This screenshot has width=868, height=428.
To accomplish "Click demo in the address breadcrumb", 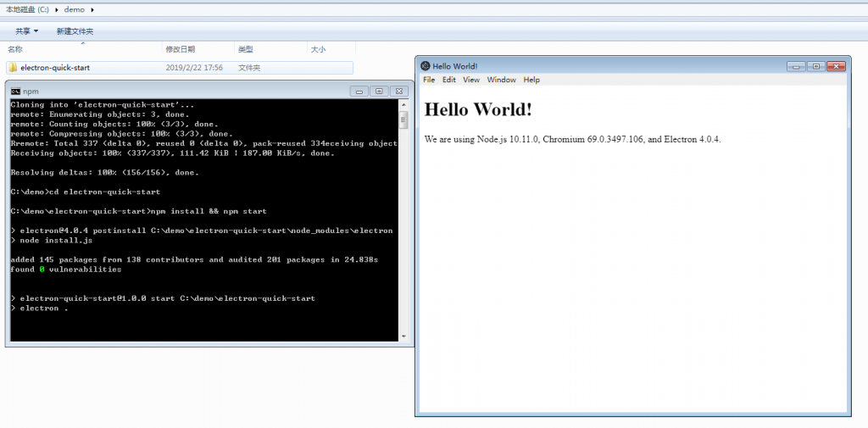I will (x=75, y=9).
